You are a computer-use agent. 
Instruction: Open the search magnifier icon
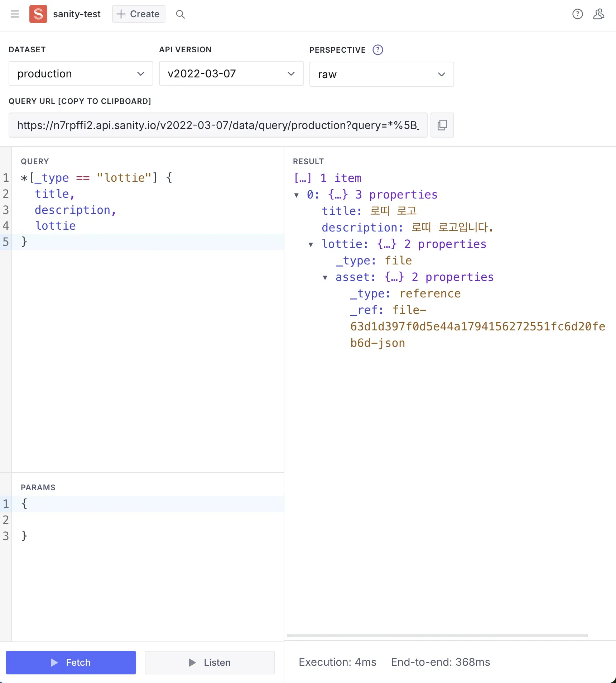pyautogui.click(x=181, y=14)
